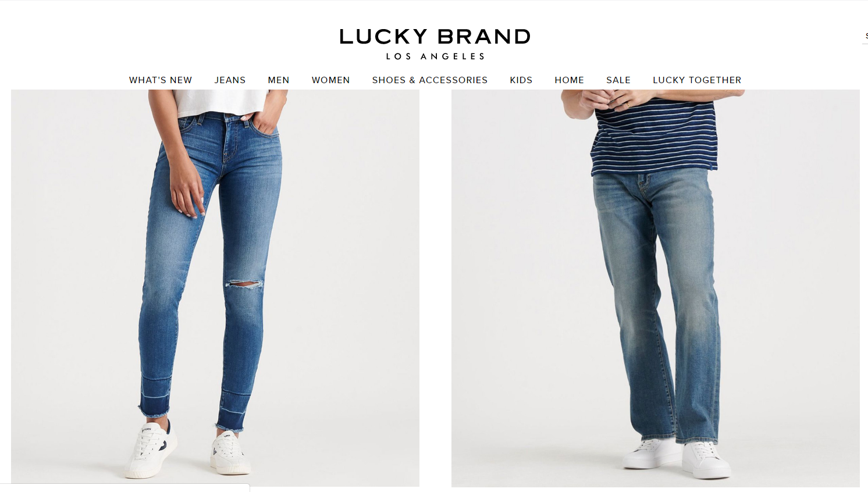The height and width of the screenshot is (492, 868).
Task: Select the Women category
Action: pos(331,80)
